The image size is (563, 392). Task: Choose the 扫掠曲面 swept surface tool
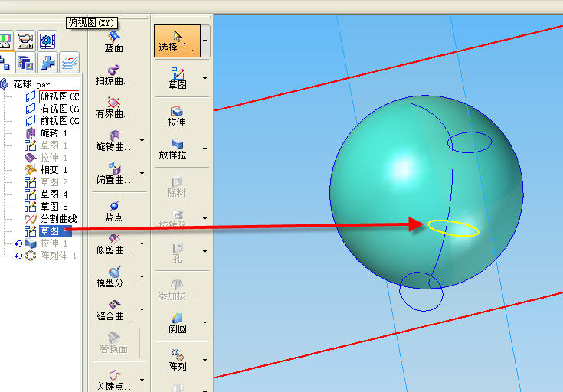tap(114, 75)
